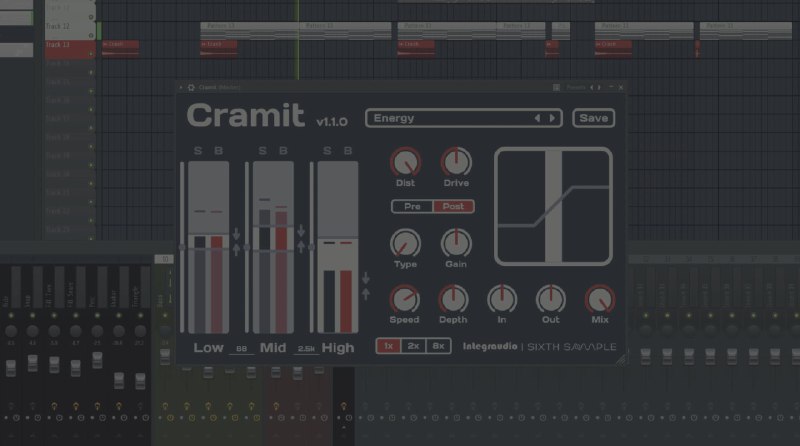Edit the 2.5k Mid/High crossover value
Screen dimensions: 800x446
306,349
